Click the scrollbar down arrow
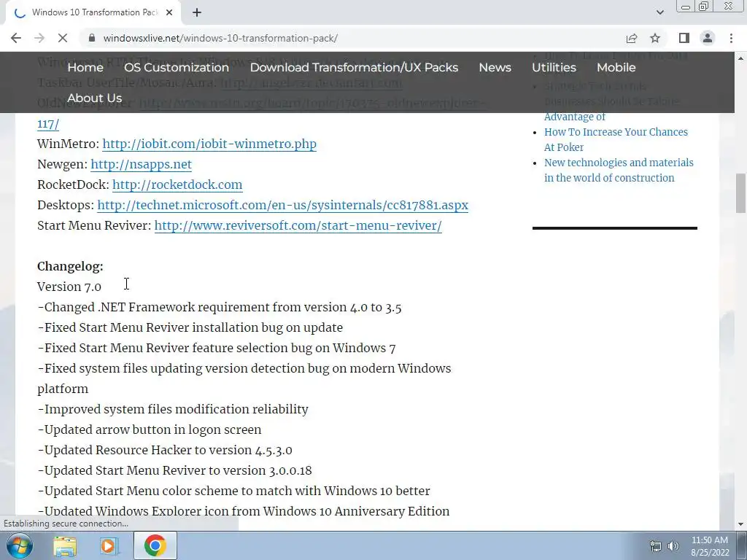 [740, 524]
